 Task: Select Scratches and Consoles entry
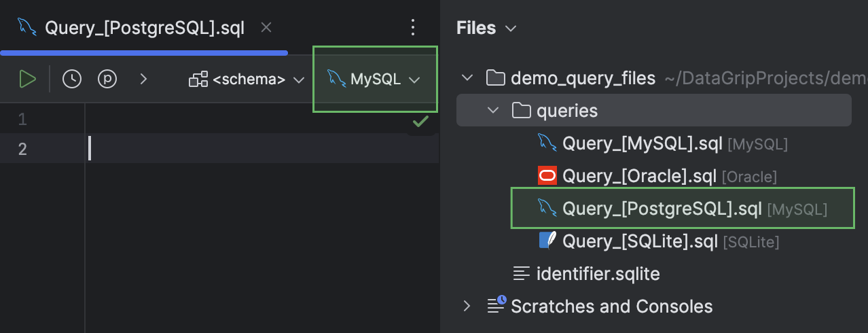[612, 306]
